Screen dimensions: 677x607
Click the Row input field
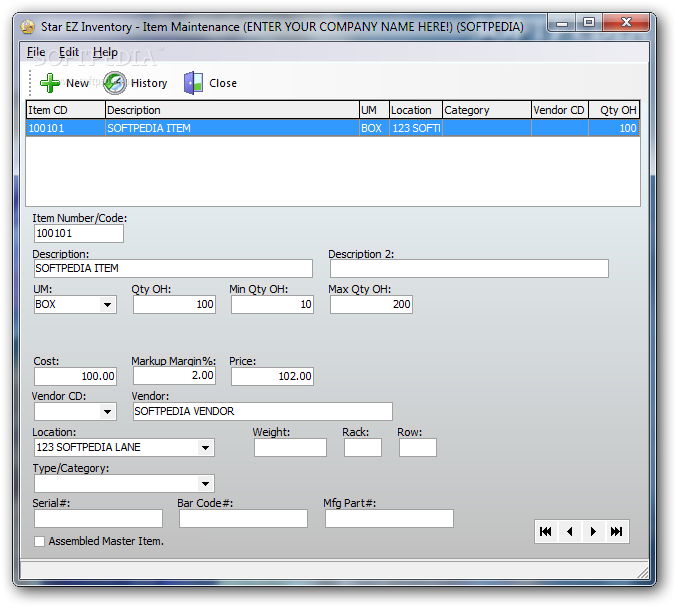[418, 448]
